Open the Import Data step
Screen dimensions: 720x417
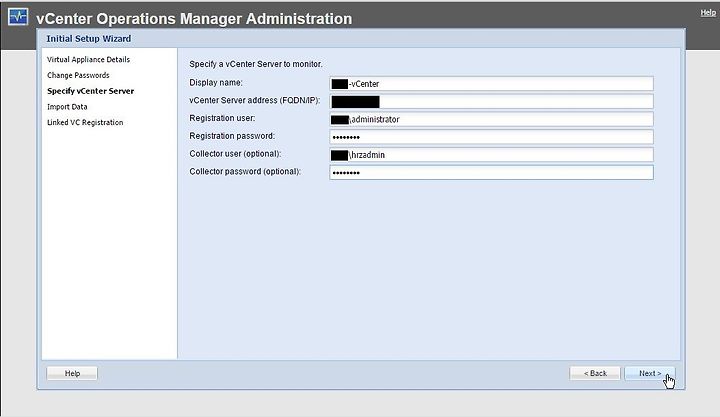click(67, 107)
